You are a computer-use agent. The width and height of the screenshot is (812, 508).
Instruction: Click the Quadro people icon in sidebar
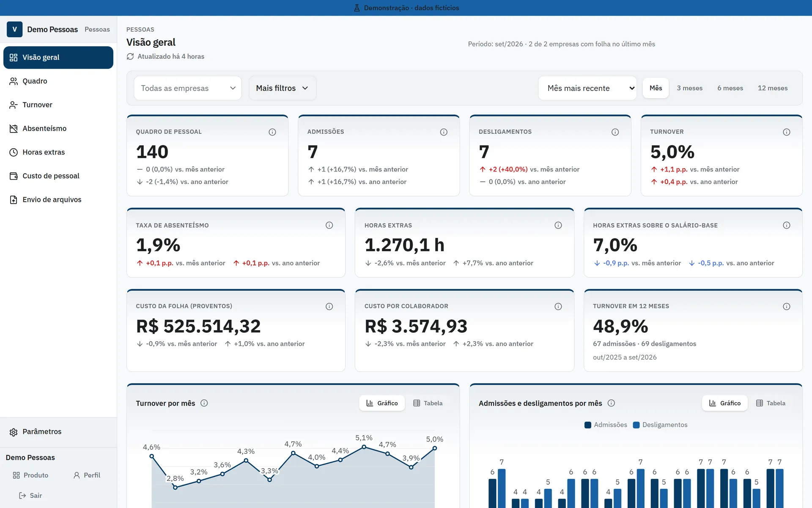click(14, 81)
